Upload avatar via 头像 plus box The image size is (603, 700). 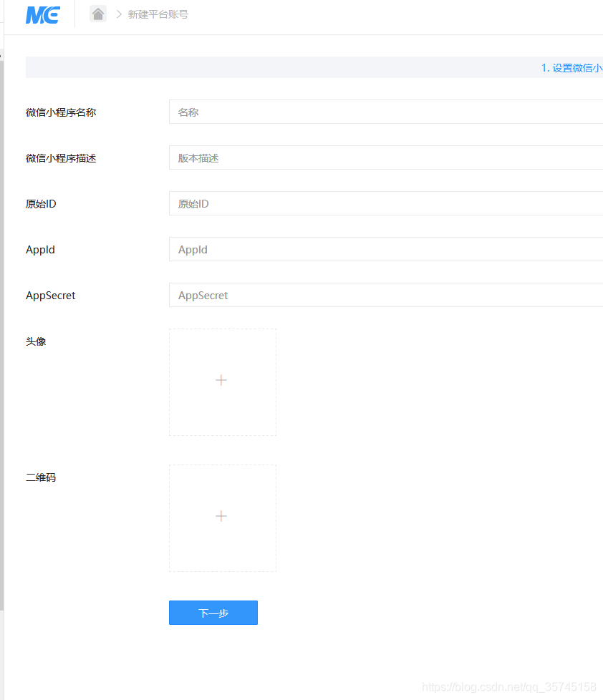coord(223,382)
